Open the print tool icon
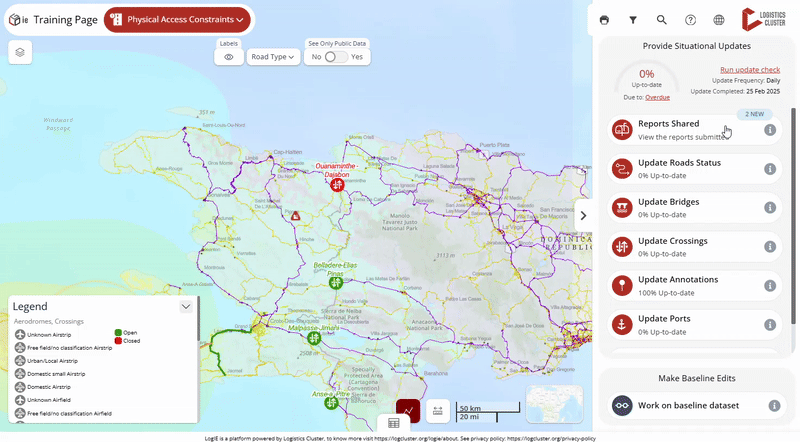The image size is (800, 442). click(604, 20)
